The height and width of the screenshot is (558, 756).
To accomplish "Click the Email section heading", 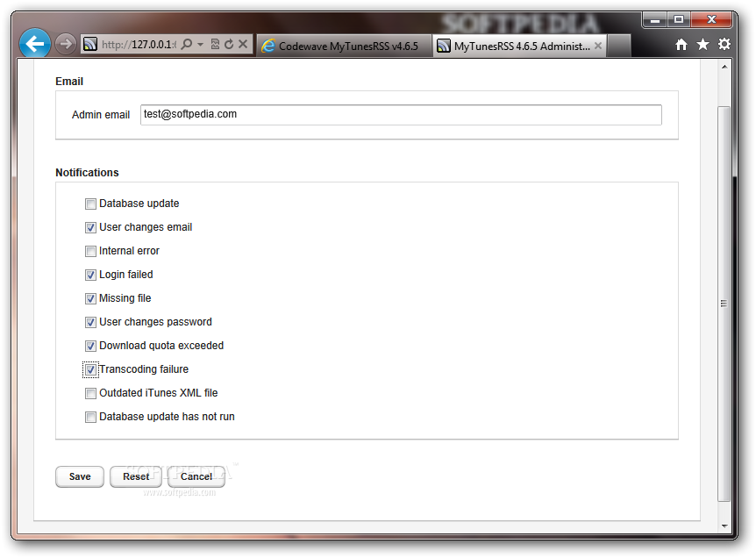I will (x=69, y=82).
